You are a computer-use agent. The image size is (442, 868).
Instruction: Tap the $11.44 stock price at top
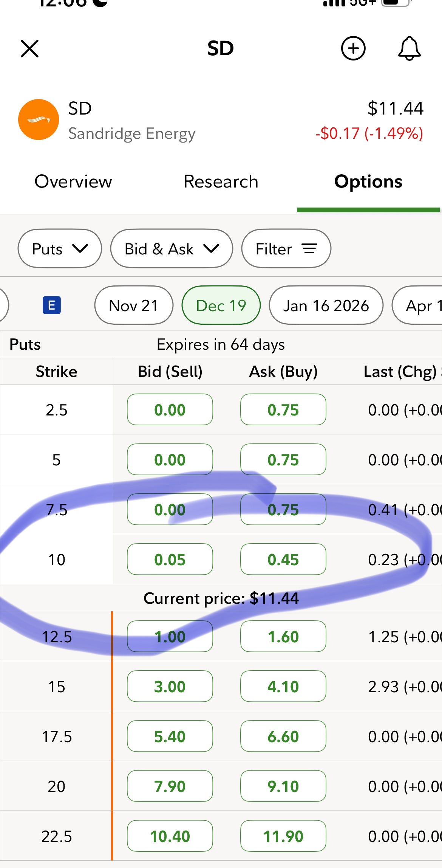click(x=396, y=108)
